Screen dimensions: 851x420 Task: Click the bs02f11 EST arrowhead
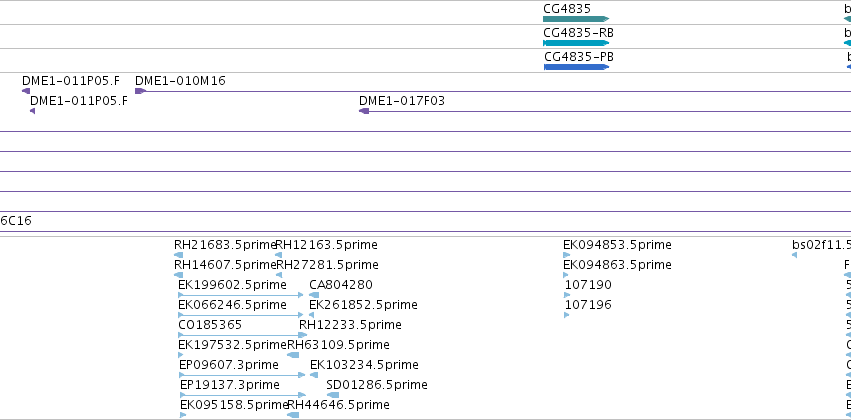pyautogui.click(x=795, y=255)
